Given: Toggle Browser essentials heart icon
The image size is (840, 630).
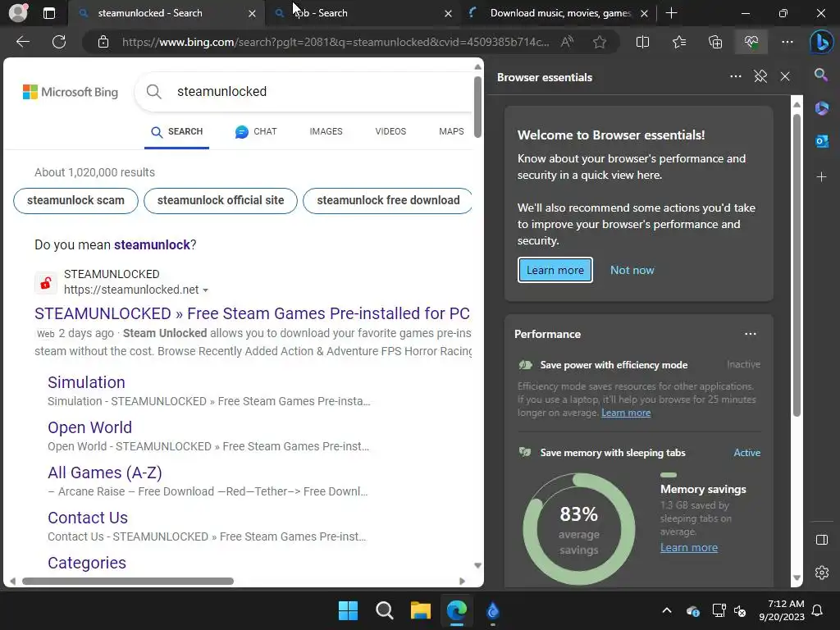Looking at the screenshot, I should point(751,42).
